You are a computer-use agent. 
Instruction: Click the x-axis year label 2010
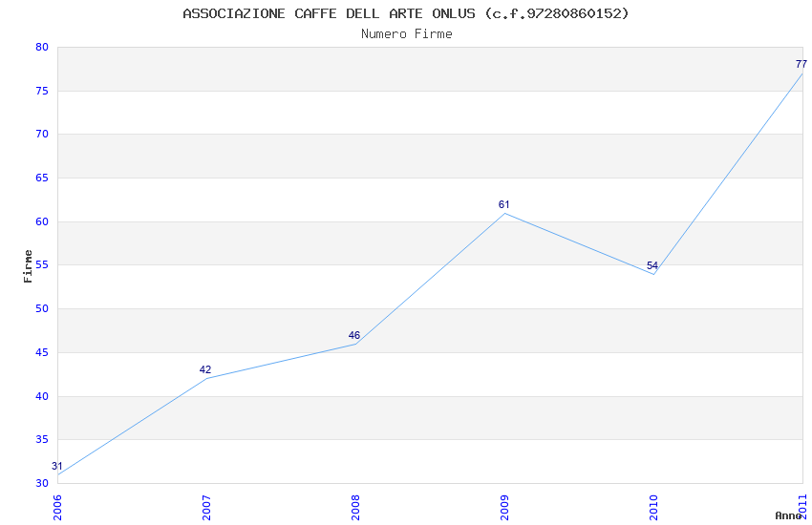point(654,507)
